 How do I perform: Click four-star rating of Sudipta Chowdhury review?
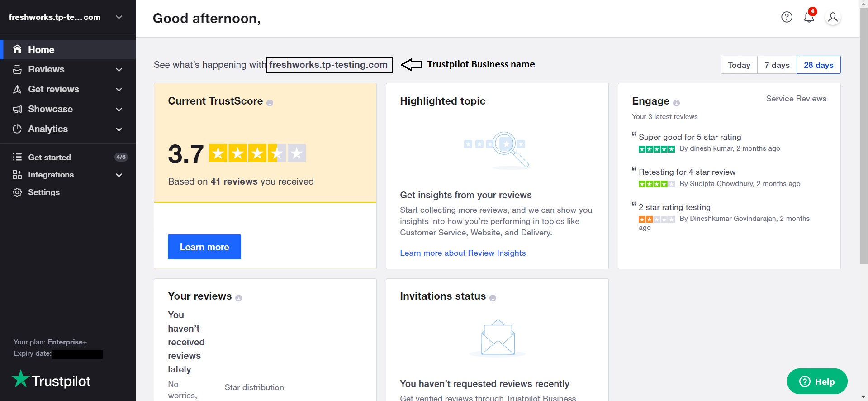(x=656, y=184)
